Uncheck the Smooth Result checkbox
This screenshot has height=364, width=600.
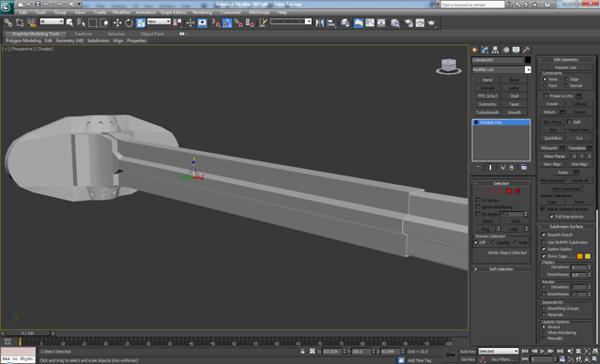pyautogui.click(x=544, y=235)
